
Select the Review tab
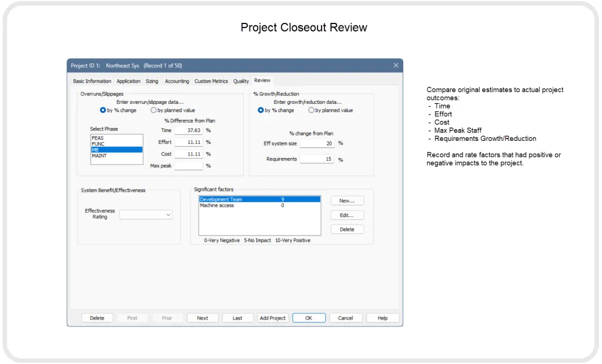(x=262, y=80)
